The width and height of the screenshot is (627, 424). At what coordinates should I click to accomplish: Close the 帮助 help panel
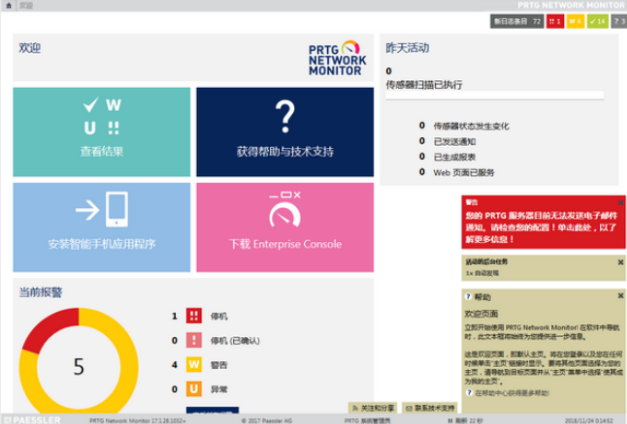point(621,296)
